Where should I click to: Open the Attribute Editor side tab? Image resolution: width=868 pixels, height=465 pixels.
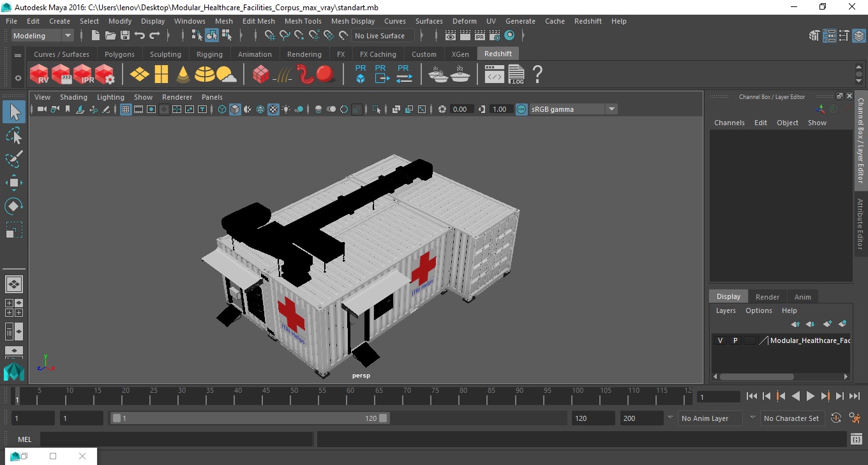point(860,224)
